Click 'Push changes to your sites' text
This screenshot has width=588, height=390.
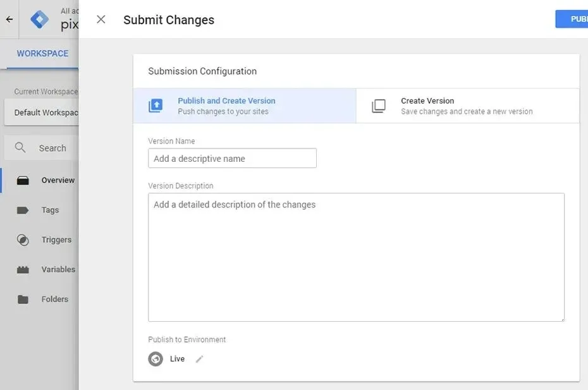(223, 111)
